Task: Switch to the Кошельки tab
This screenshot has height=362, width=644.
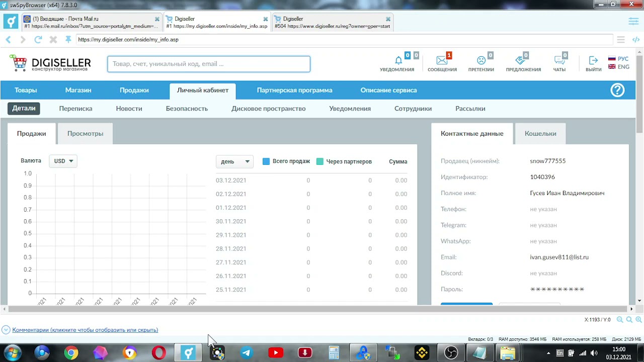Action: (x=540, y=134)
